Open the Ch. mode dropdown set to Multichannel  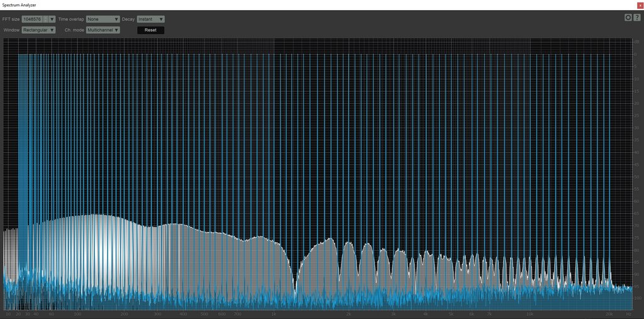click(103, 30)
